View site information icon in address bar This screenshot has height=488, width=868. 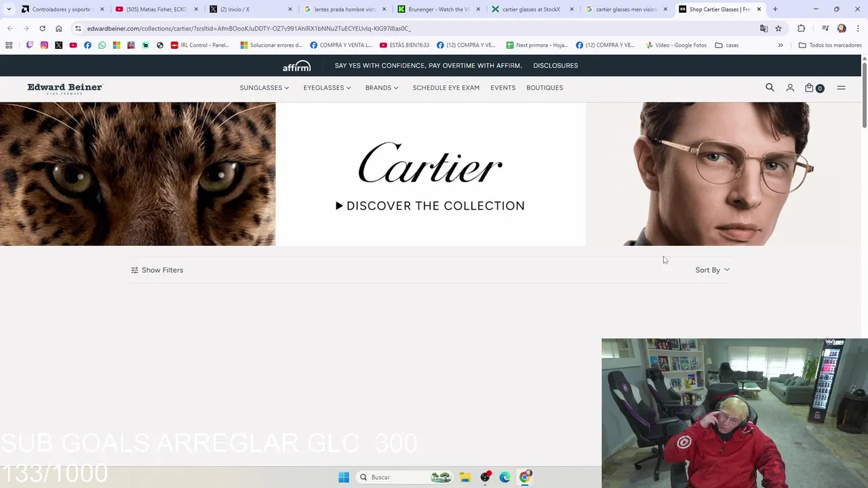tap(78, 28)
